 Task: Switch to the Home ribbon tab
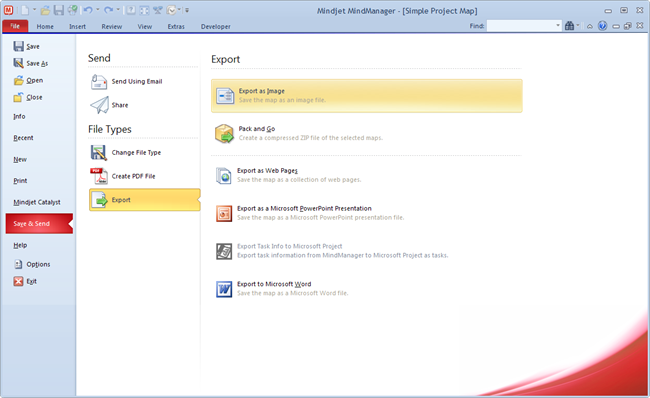(x=45, y=27)
